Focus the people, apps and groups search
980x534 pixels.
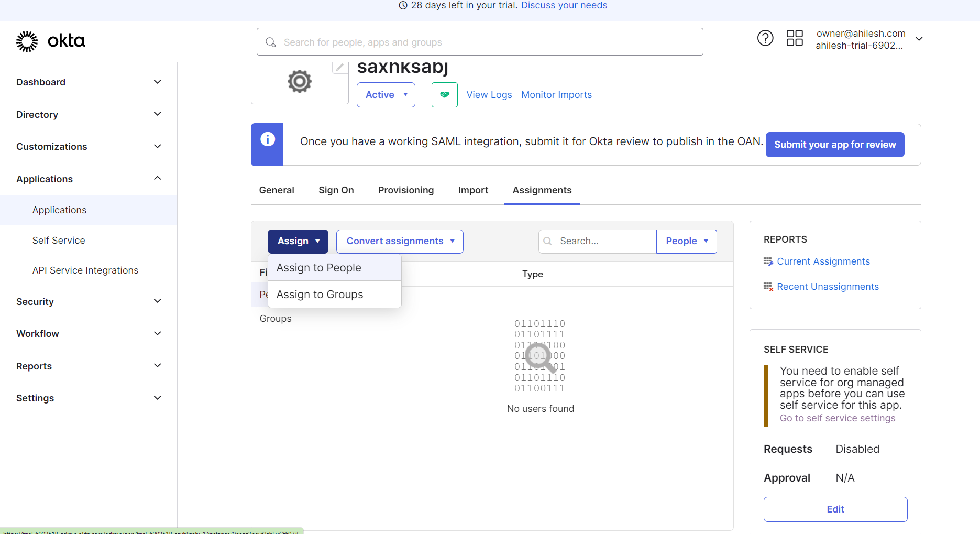pyautogui.click(x=480, y=42)
